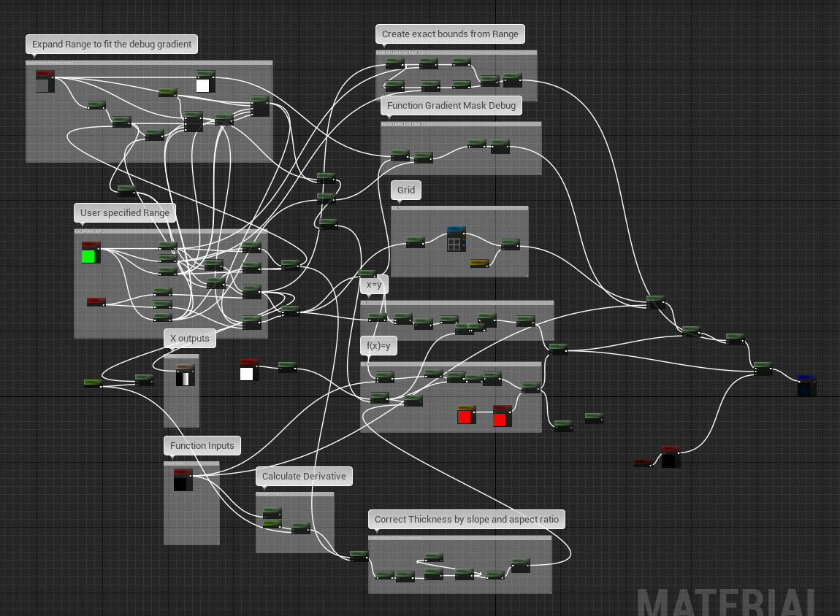Select the green color node in User specified Range
Viewport: 840px width, 616px height.
coord(91,253)
